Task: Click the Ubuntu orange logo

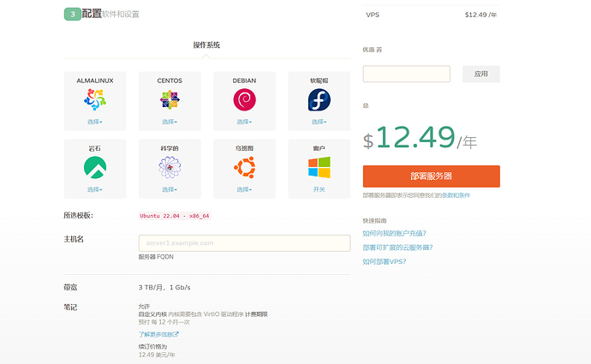Action: tap(244, 167)
